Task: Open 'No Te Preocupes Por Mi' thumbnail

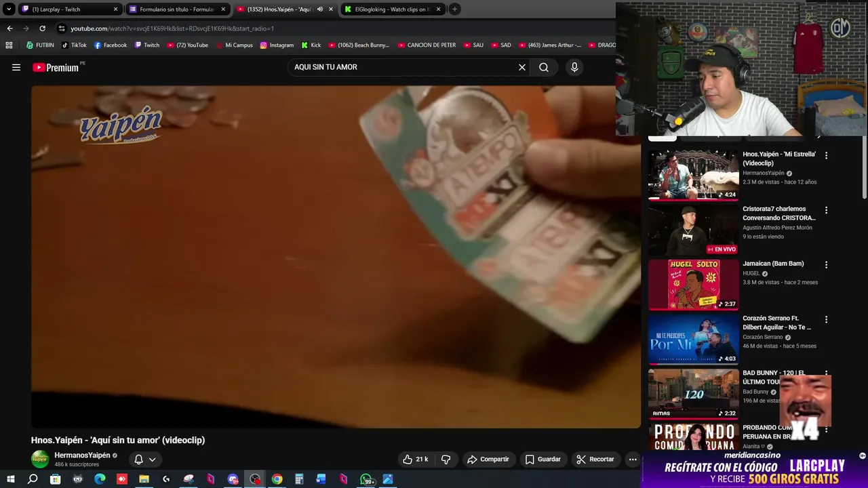Action: [x=693, y=339]
